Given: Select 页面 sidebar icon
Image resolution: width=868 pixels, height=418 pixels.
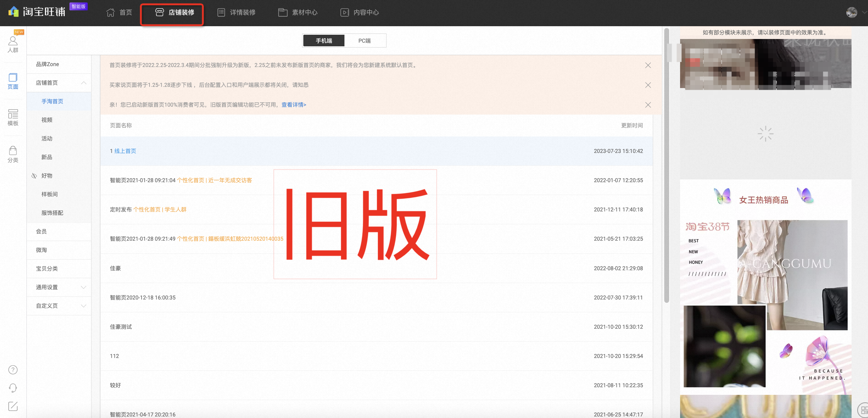Looking at the screenshot, I should coord(13,81).
